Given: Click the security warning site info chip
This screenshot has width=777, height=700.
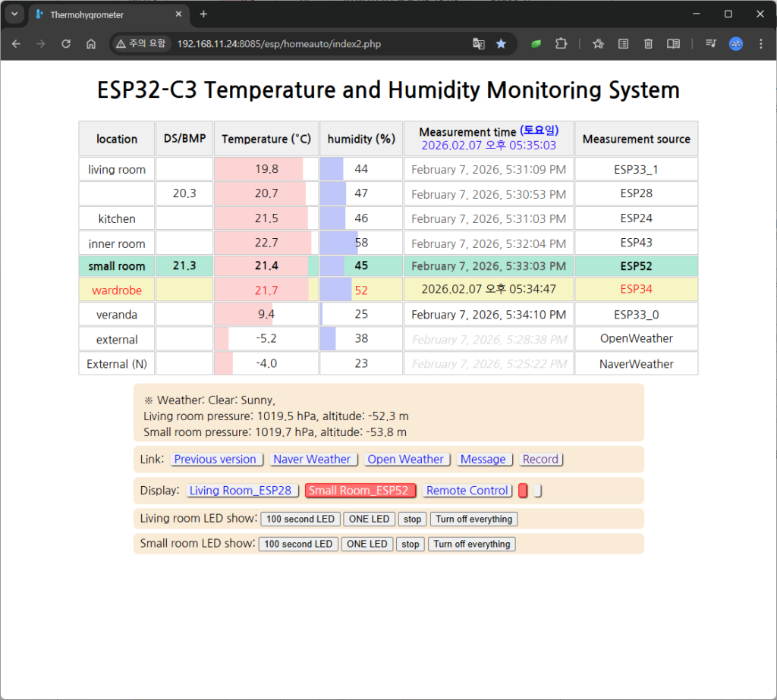Looking at the screenshot, I should [x=141, y=44].
